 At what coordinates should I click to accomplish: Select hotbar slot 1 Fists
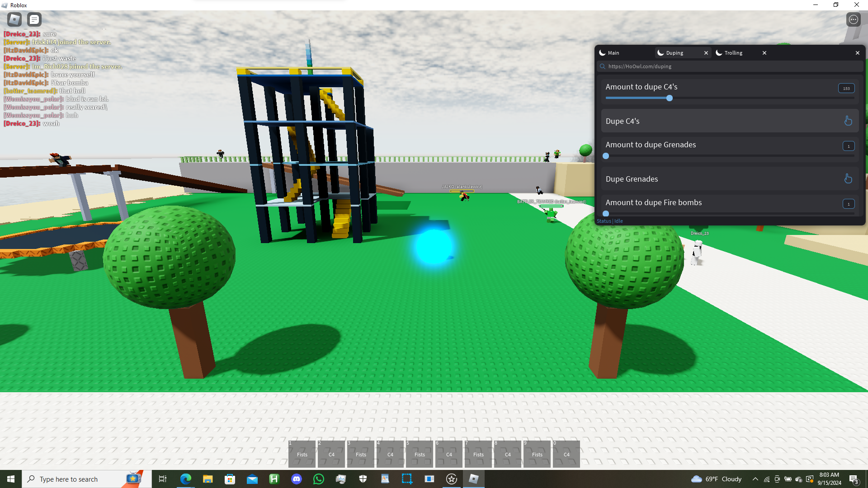coord(302,454)
